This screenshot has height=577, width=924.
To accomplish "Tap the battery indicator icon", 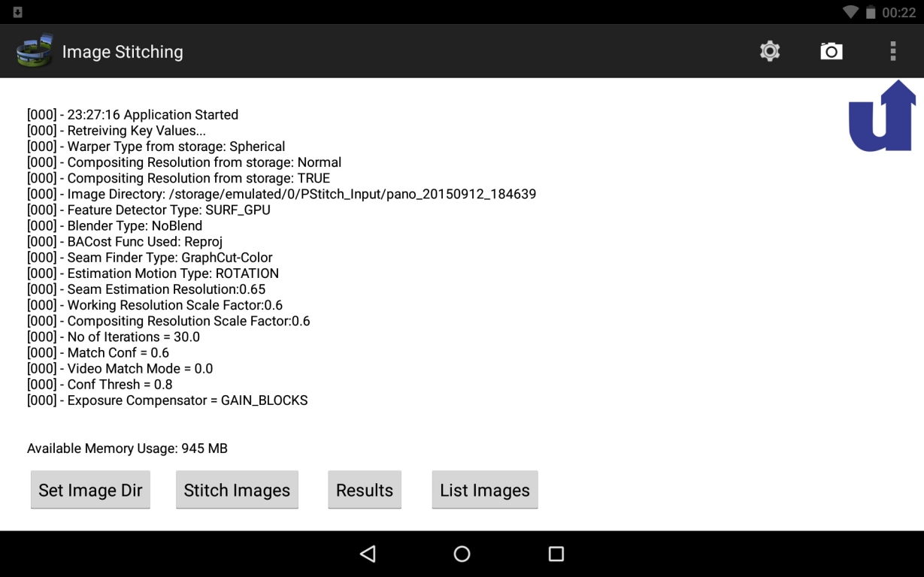I will 871,12.
